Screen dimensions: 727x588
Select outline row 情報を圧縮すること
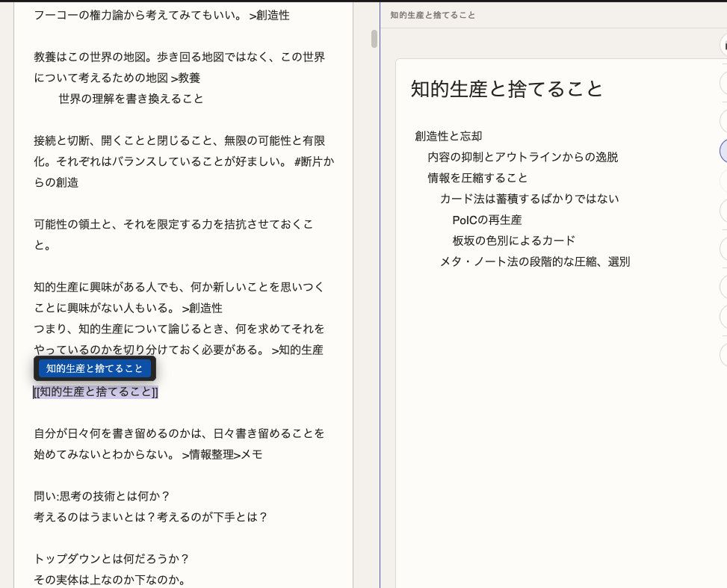[477, 178]
